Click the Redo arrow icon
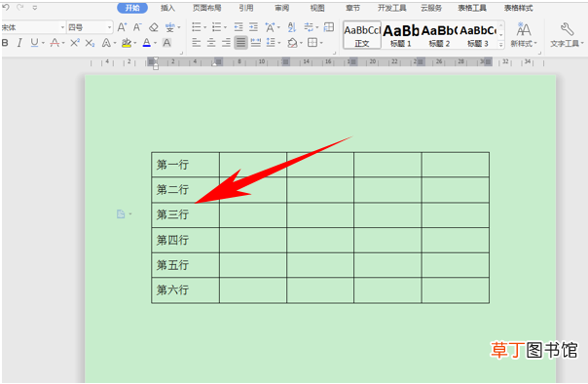The image size is (588, 384). 20,7
